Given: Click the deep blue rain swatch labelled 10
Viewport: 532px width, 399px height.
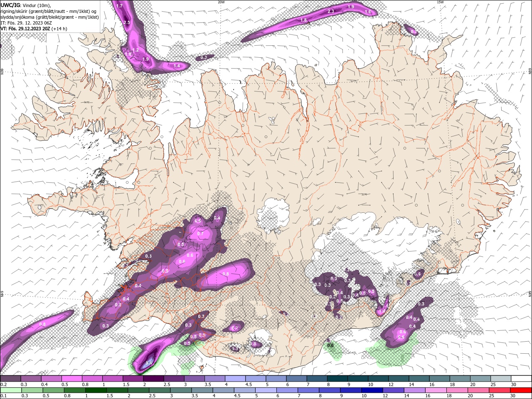Looking at the screenshot, I should coord(372,390).
